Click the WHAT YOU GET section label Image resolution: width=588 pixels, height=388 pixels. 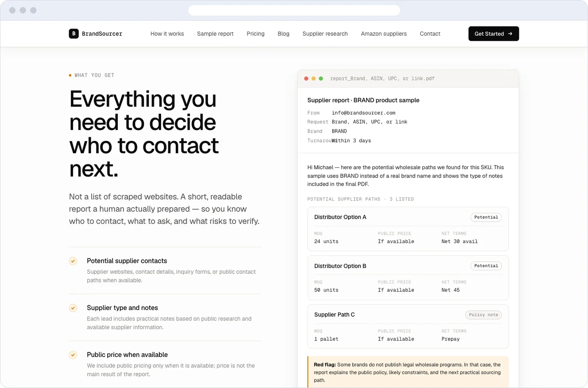pyautogui.click(x=94, y=75)
